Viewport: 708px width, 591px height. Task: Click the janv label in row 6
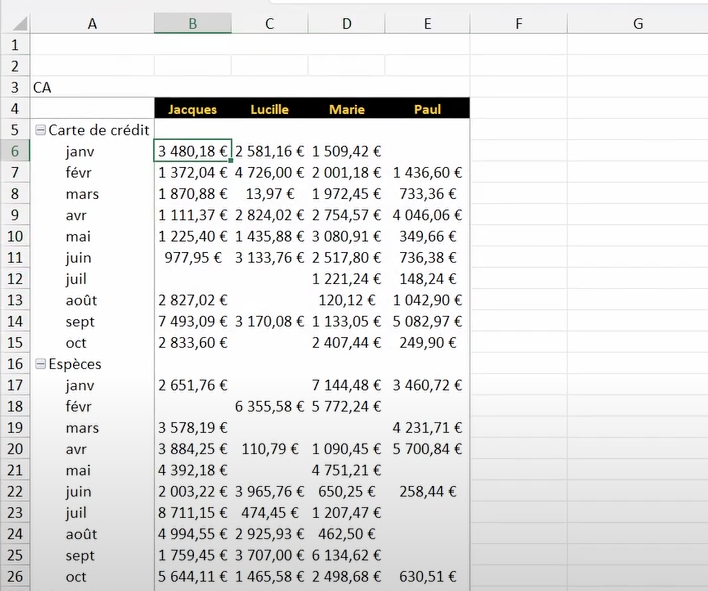click(x=79, y=152)
